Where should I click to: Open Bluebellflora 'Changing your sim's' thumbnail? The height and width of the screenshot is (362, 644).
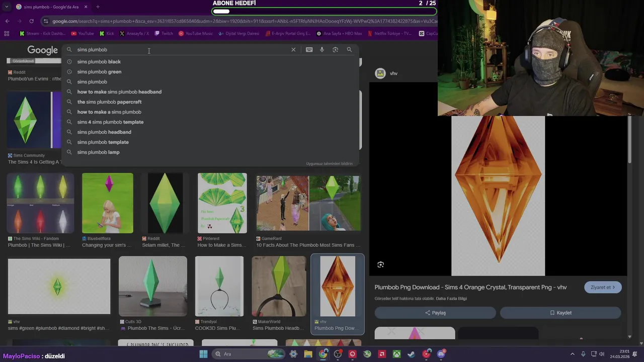(108, 203)
